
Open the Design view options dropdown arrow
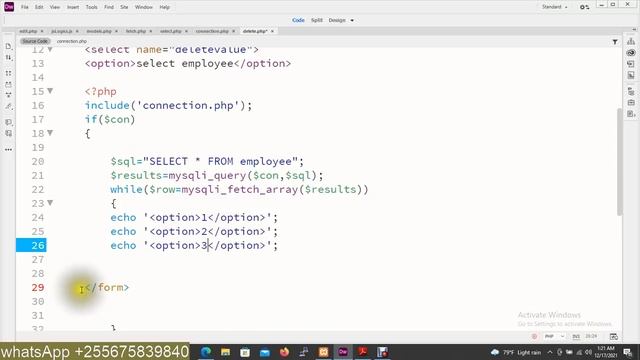pos(352,20)
